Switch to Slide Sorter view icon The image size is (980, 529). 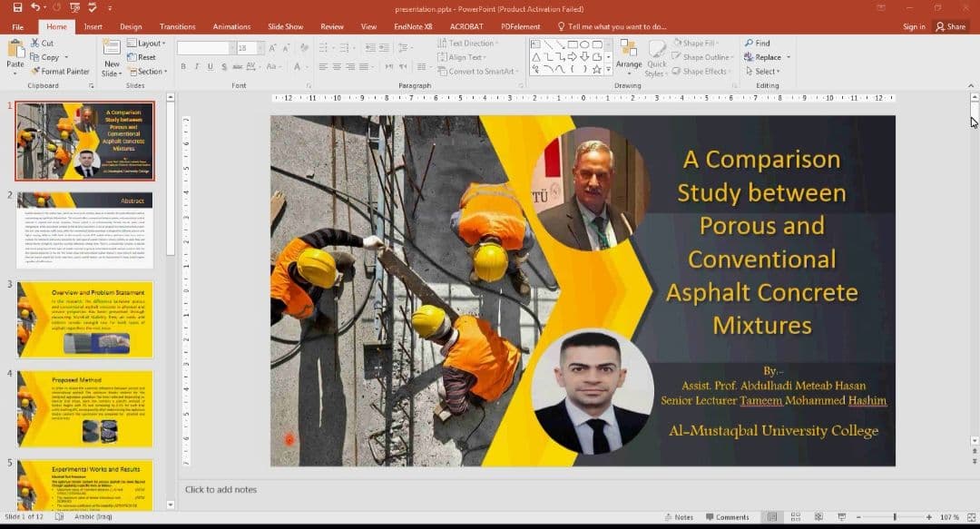tap(794, 517)
